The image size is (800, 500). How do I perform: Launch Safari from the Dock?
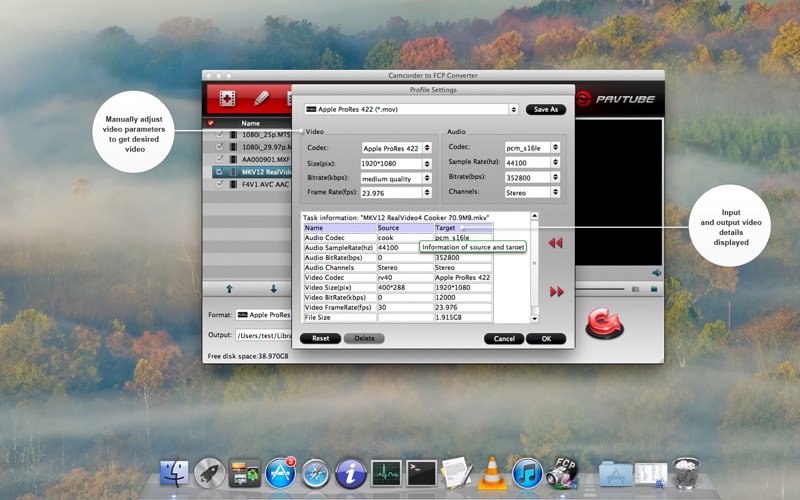315,473
